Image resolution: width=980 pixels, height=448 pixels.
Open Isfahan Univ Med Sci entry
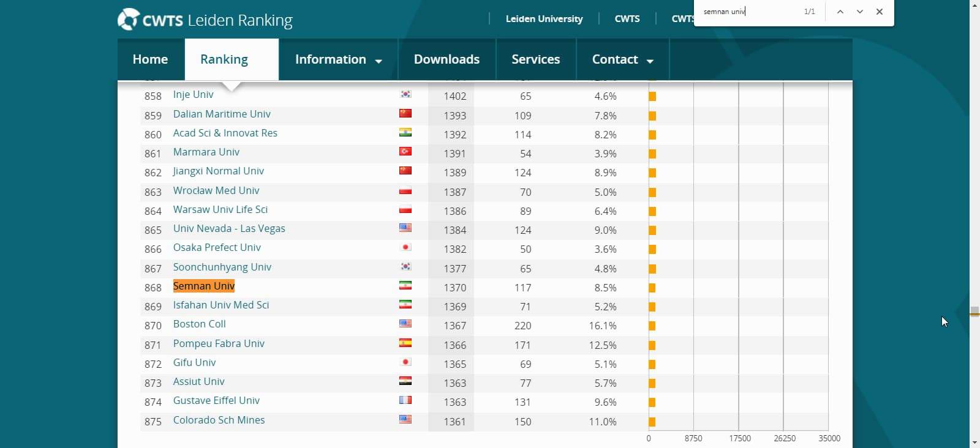221,305
